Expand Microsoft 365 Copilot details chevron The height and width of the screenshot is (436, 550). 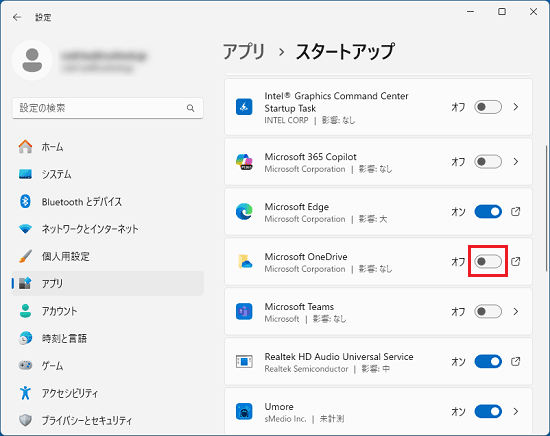pos(516,162)
